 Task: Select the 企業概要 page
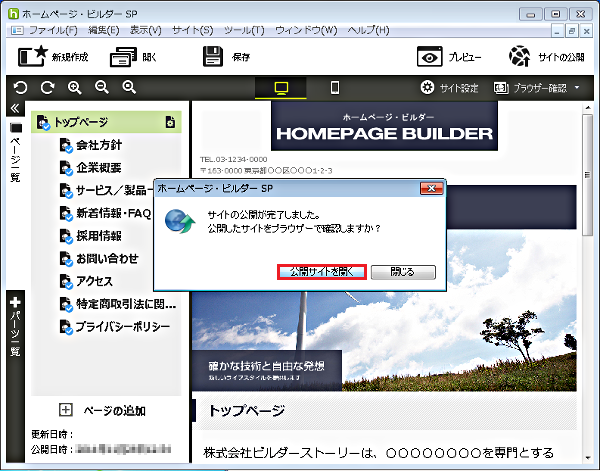point(99,168)
